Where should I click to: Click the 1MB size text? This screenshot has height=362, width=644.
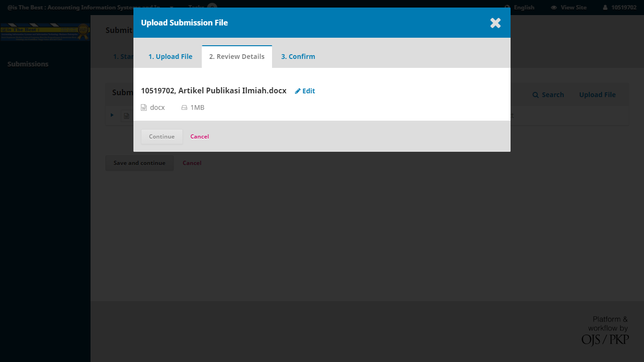[x=197, y=107]
